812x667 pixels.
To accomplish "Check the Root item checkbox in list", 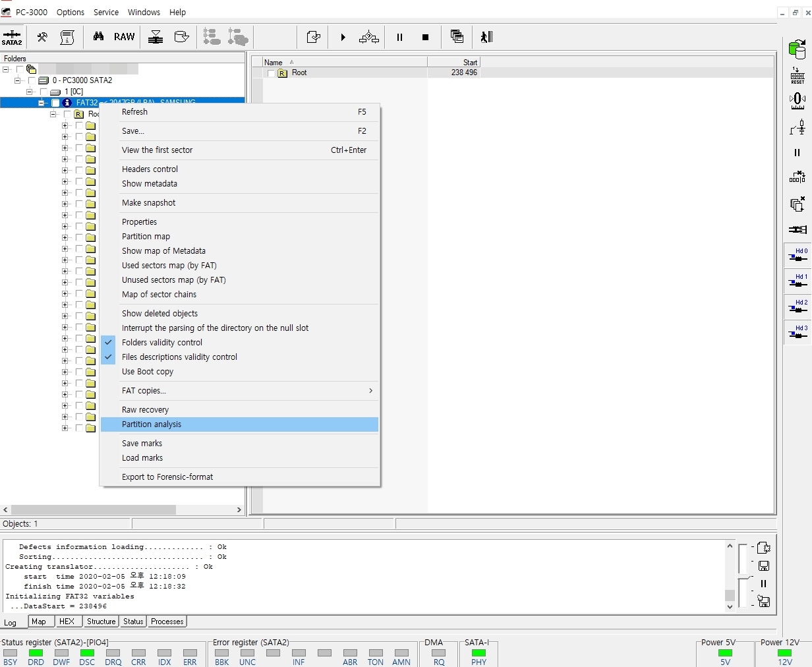I will click(x=270, y=73).
